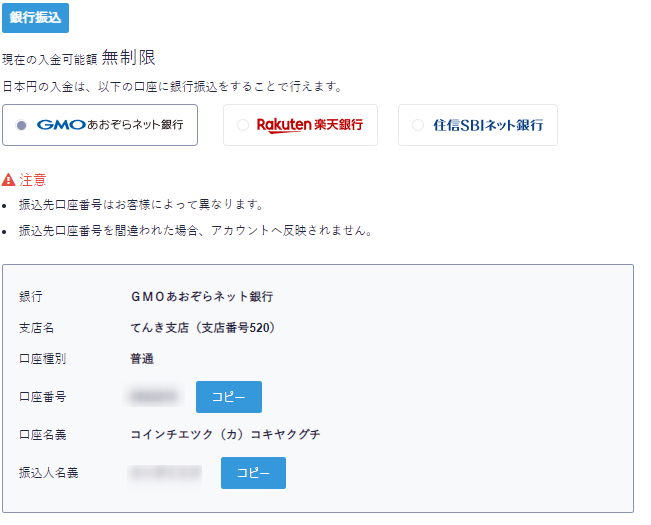Click the red warning triangle icon
This screenshot has width=651, height=525.
9,180
